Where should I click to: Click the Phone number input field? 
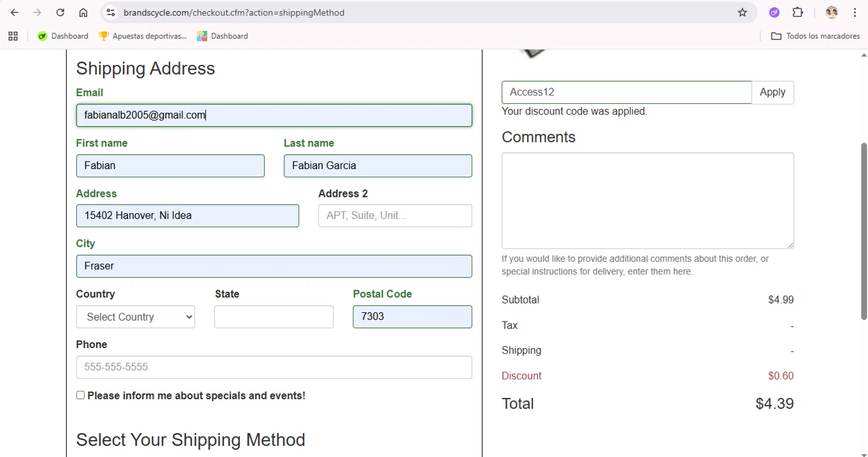274,367
